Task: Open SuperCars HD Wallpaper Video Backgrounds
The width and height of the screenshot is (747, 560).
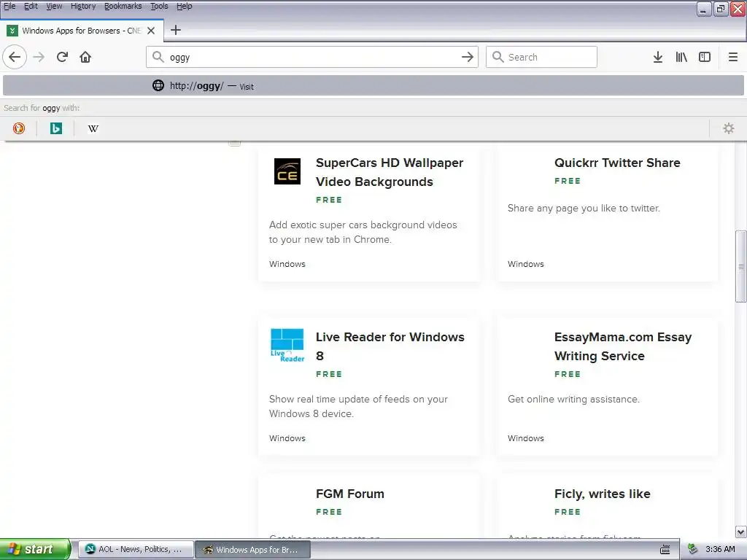Action: point(390,172)
